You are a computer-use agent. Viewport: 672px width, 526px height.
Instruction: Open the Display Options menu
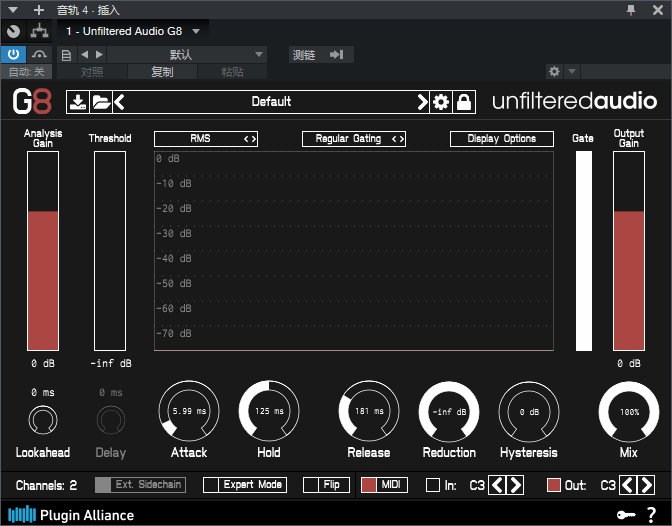(502, 139)
